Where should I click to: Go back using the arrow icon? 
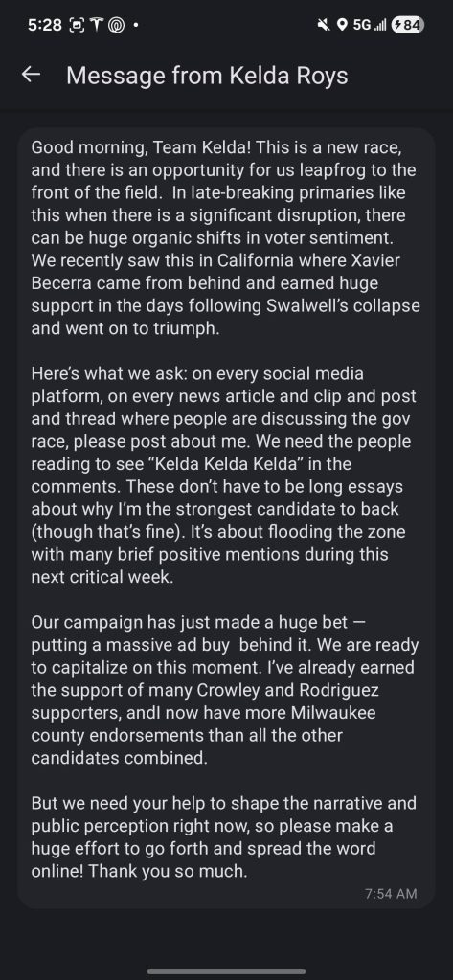[x=31, y=75]
